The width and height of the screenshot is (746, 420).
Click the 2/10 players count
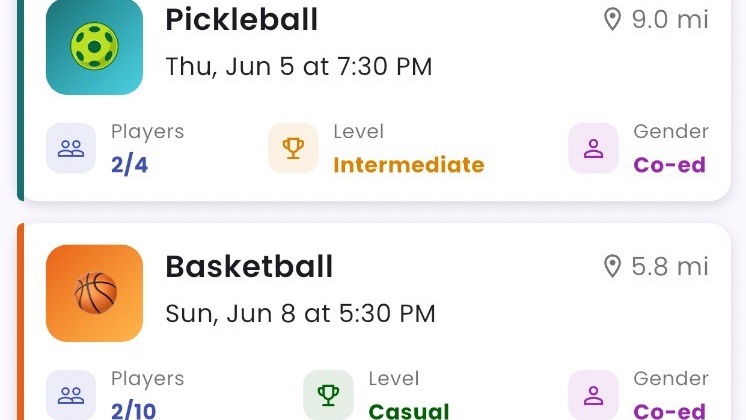coord(133,410)
